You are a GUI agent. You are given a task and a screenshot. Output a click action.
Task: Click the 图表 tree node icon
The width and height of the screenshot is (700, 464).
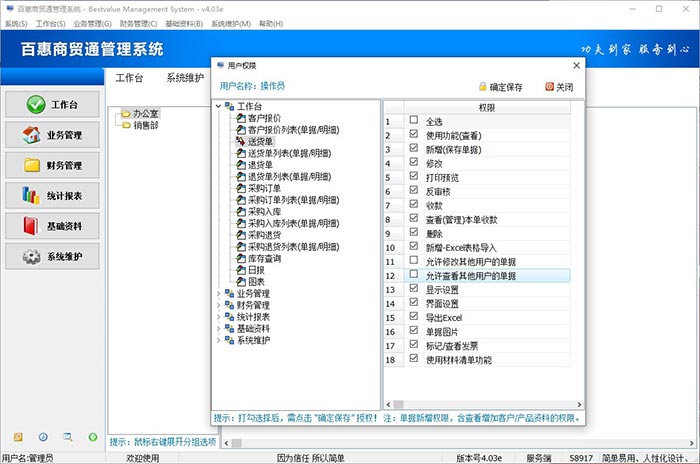pyautogui.click(x=241, y=281)
